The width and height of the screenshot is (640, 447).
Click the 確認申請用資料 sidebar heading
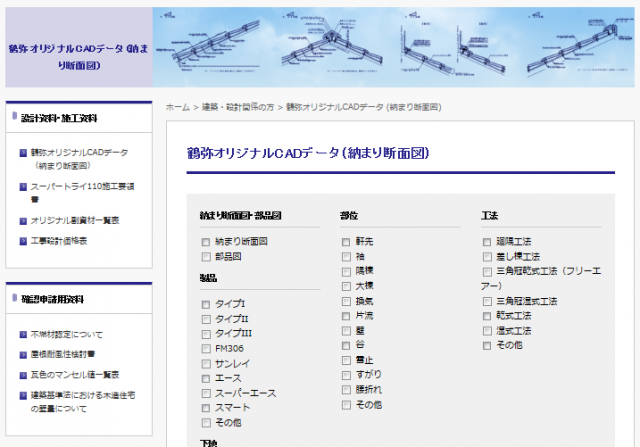click(53, 299)
